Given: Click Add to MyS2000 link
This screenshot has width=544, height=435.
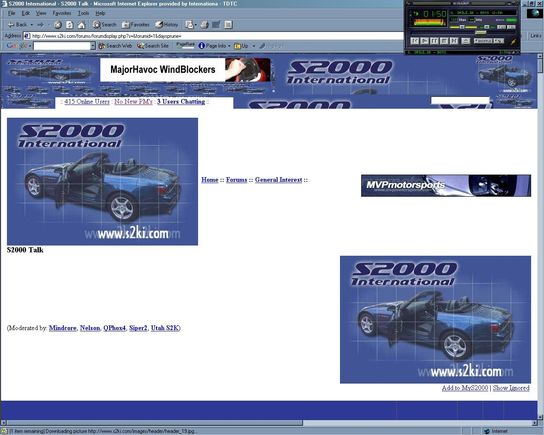Looking at the screenshot, I should (465, 388).
